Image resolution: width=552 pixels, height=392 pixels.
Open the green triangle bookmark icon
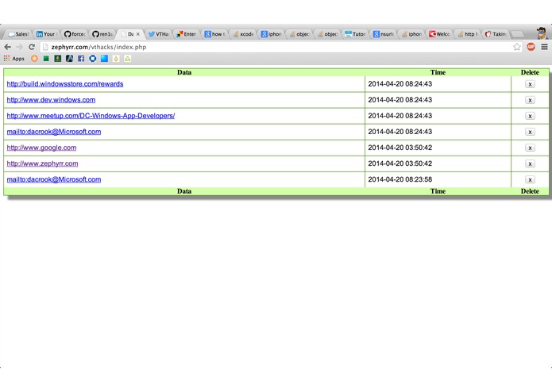pos(127,59)
